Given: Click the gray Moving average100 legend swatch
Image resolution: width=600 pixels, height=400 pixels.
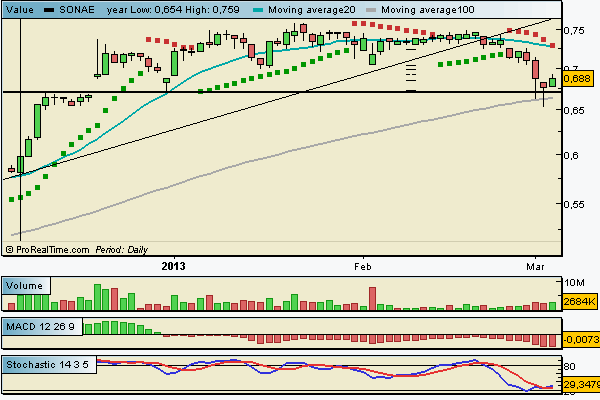Looking at the screenshot, I should tap(371, 10).
